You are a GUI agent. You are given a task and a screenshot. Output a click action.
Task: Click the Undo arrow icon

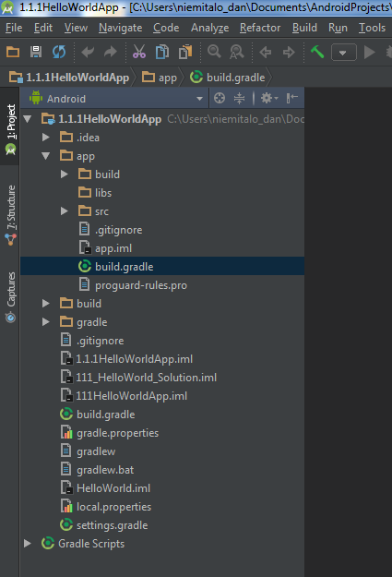[x=88, y=52]
